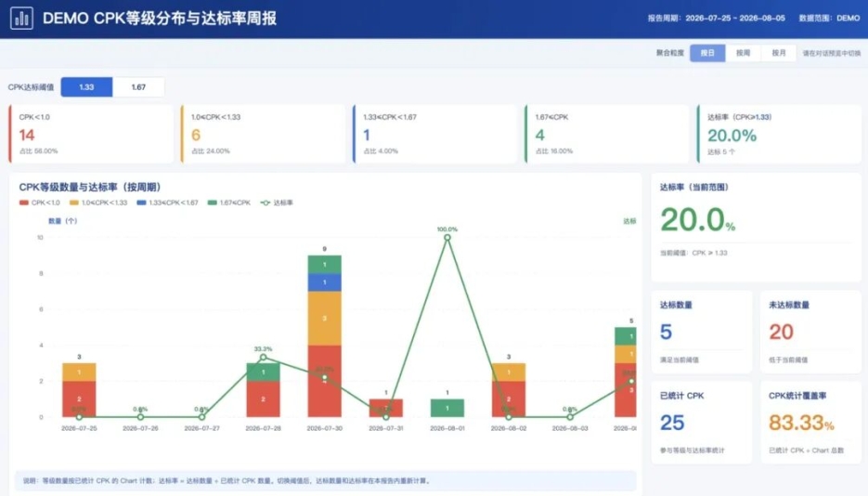
Task: Click the blue segment in the 2026-07-30 bar
Action: 324,282
